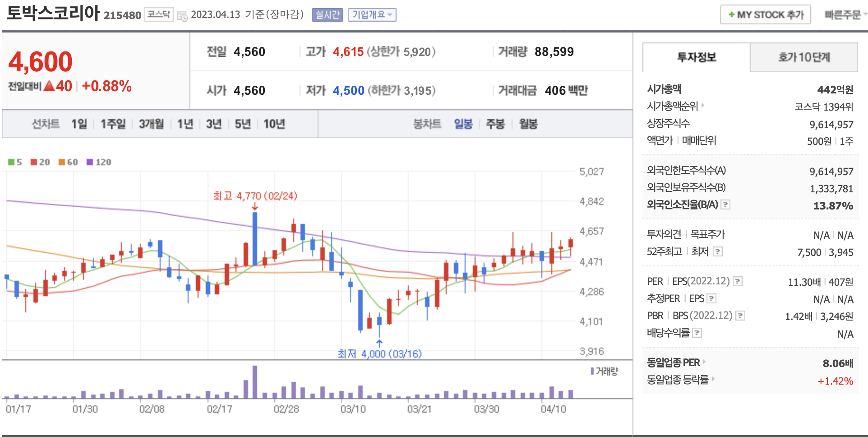
Task: Click the MY STOCK 추가 button
Action: pyautogui.click(x=765, y=15)
